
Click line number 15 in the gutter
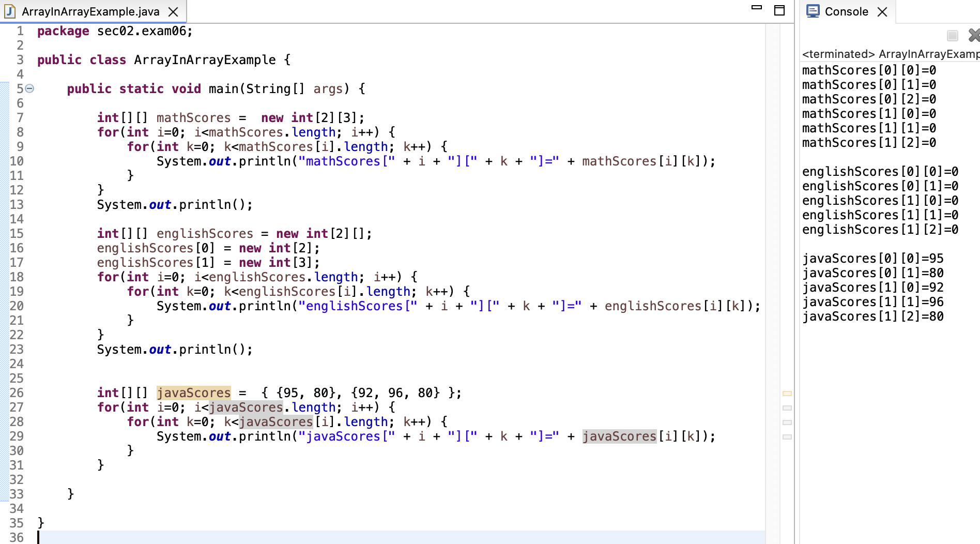pyautogui.click(x=17, y=234)
